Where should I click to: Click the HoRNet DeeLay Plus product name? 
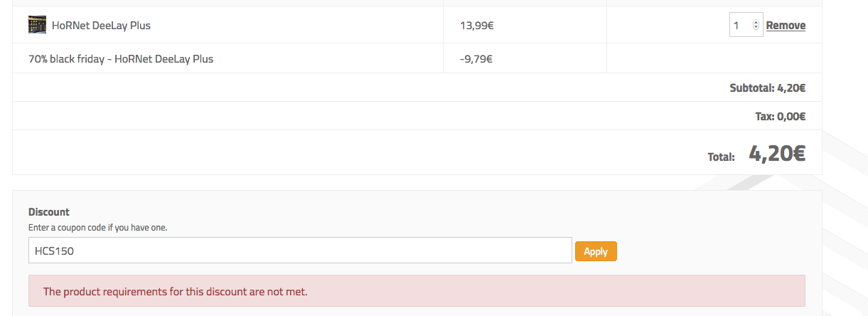click(101, 26)
